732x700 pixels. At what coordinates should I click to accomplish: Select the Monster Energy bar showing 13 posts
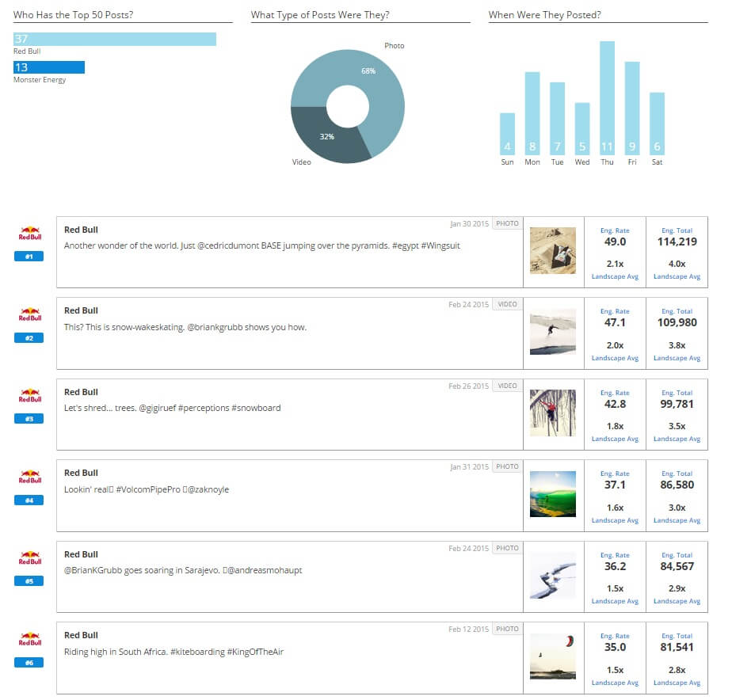pos(49,67)
